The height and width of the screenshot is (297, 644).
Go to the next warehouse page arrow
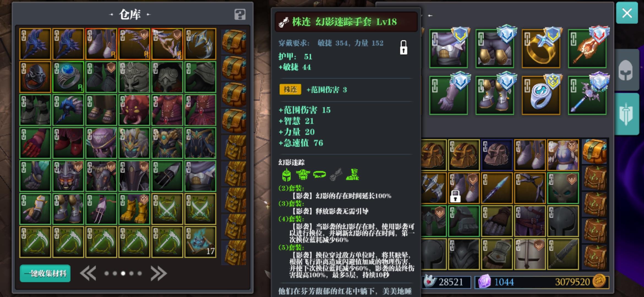(159, 273)
